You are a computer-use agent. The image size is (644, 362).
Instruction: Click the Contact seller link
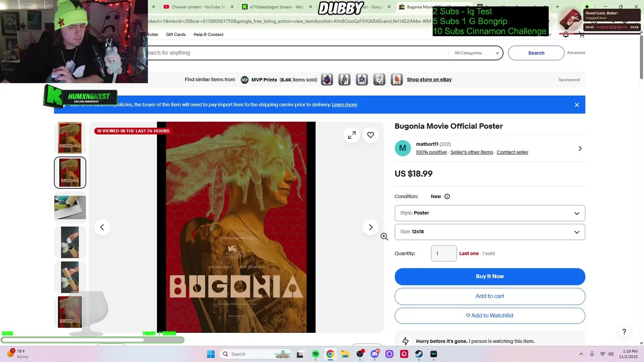512,152
